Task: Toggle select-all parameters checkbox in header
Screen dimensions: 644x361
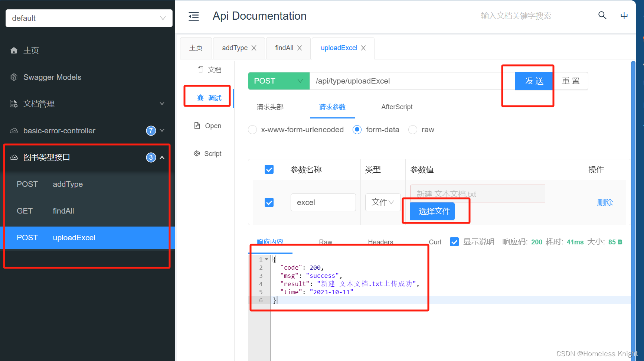Action: click(x=269, y=170)
